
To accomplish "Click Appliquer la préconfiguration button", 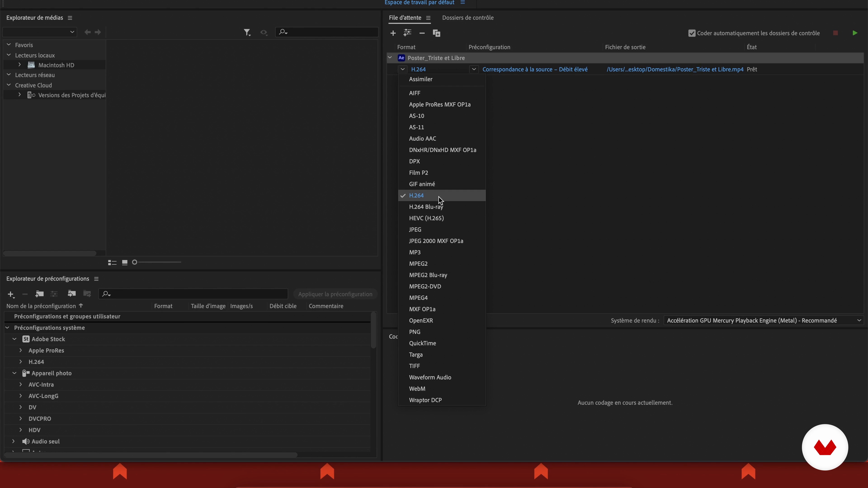I will pyautogui.click(x=335, y=294).
